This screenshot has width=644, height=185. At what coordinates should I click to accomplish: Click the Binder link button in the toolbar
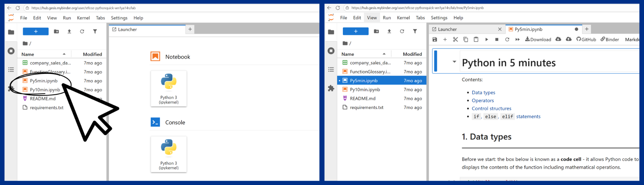coord(610,40)
